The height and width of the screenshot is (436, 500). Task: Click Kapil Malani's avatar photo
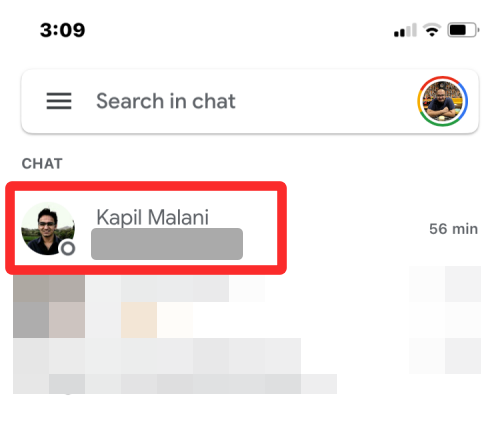click(x=48, y=229)
